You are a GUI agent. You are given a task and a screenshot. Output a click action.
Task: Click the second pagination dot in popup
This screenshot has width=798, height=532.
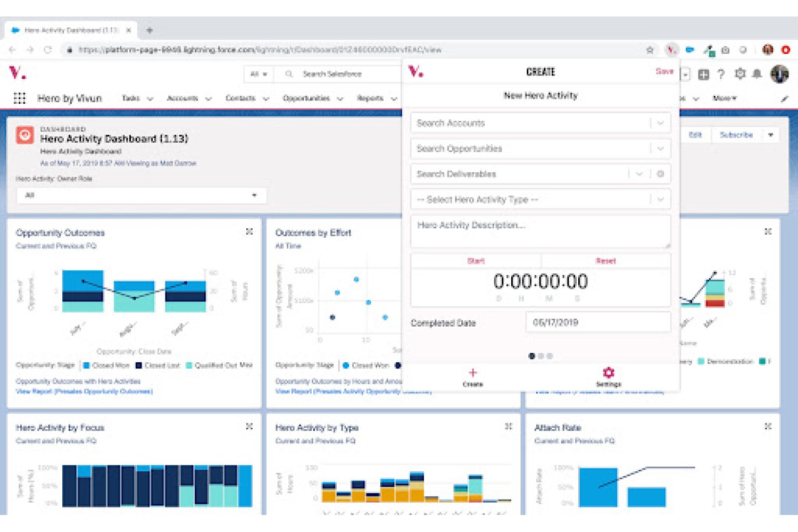pos(541,356)
